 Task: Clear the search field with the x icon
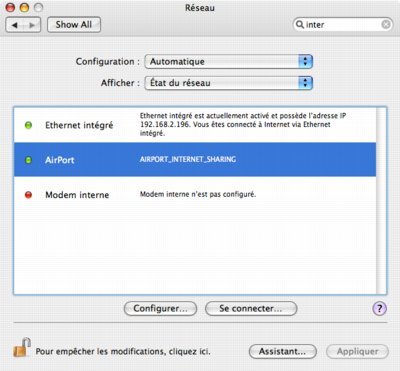click(x=386, y=24)
